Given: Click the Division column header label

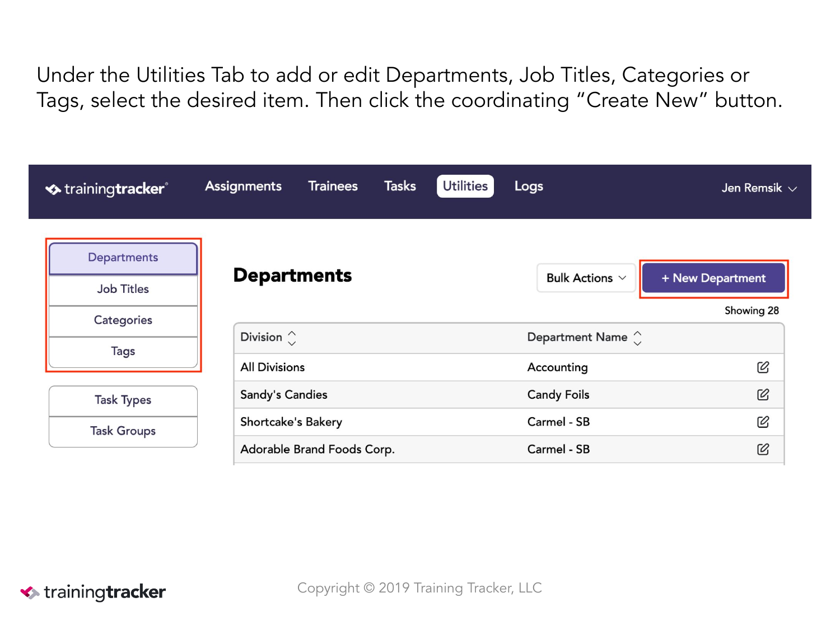Looking at the screenshot, I should pyautogui.click(x=261, y=337).
